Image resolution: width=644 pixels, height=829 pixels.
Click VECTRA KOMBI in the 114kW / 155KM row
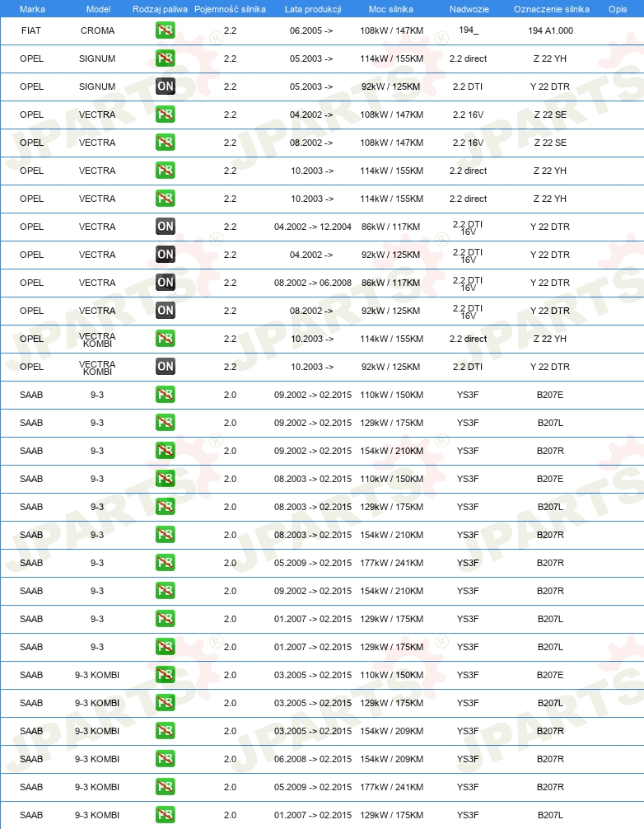[x=97, y=340]
